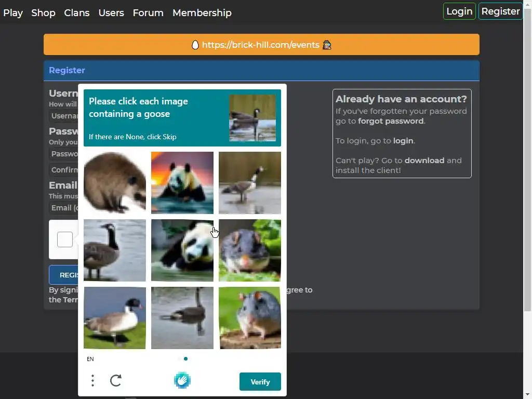Select the Canada goose close-up, middle row
The height and width of the screenshot is (399, 532).
click(x=115, y=250)
